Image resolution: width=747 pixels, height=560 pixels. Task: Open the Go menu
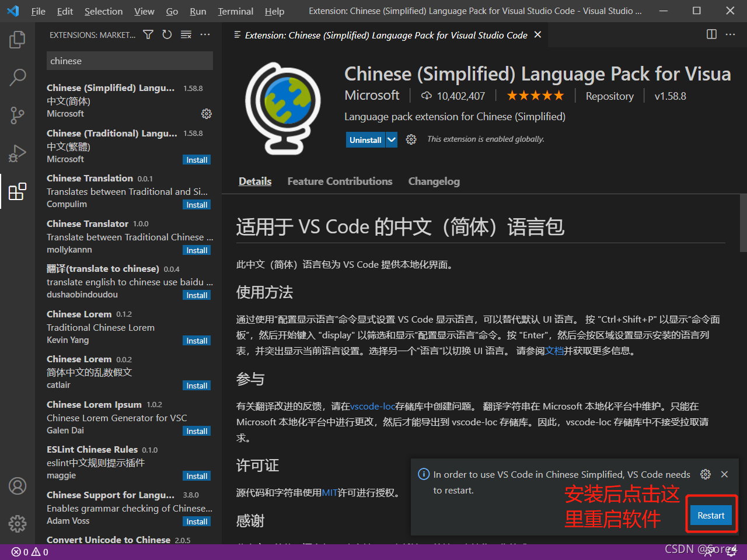(172, 11)
